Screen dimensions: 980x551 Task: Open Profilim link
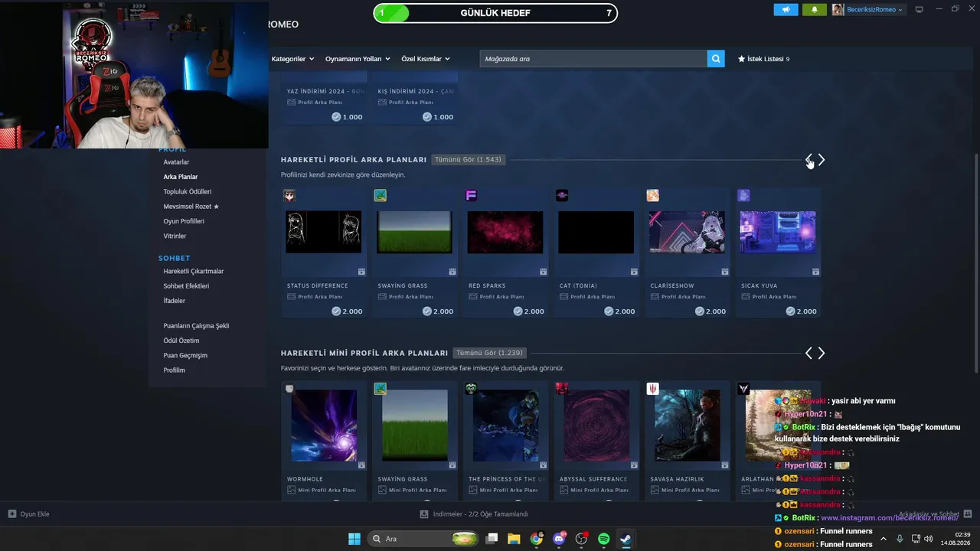click(175, 370)
